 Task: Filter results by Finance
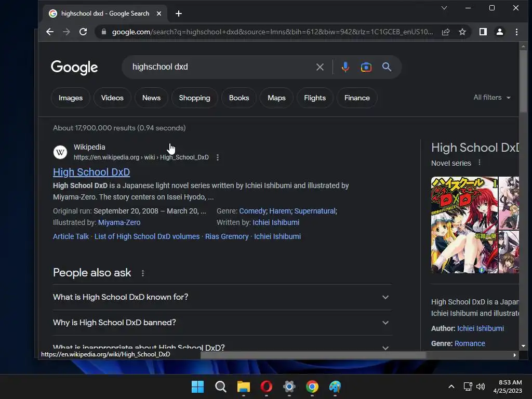pyautogui.click(x=357, y=98)
